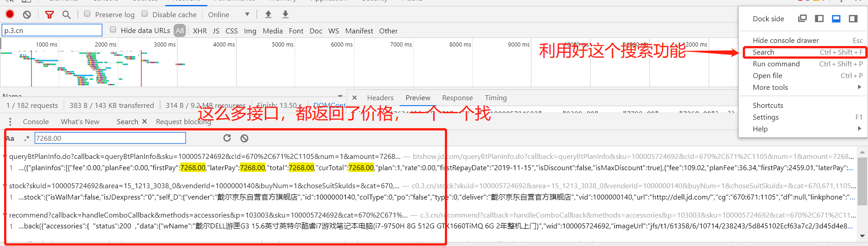This screenshot has width=868, height=246.
Task: Click the 7268.00 search input field
Action: pyautogui.click(x=110, y=138)
